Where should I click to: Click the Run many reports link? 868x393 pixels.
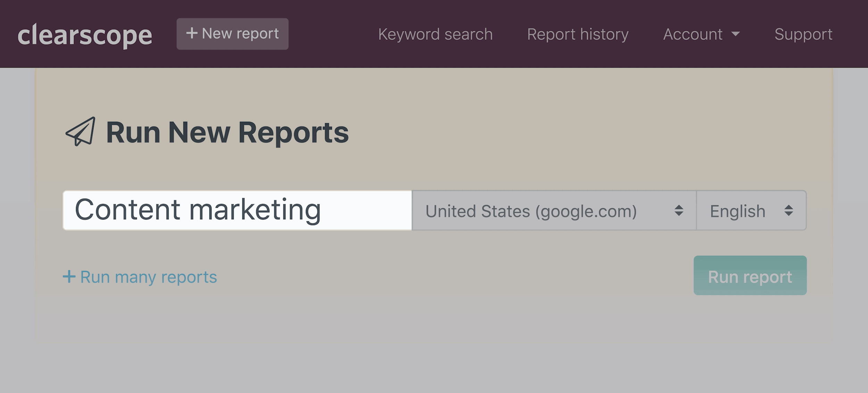coord(140,277)
